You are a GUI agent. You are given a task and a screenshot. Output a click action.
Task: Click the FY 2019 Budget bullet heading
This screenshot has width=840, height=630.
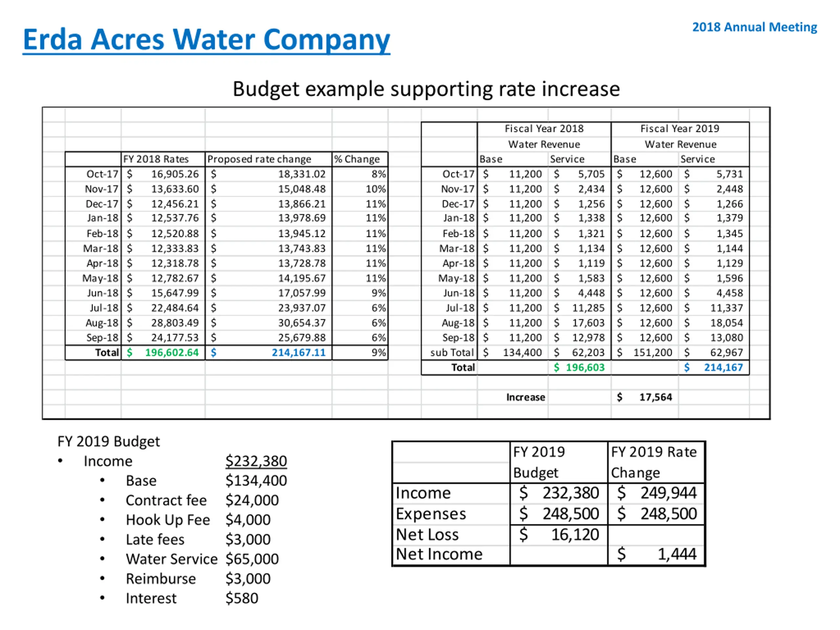(109, 442)
